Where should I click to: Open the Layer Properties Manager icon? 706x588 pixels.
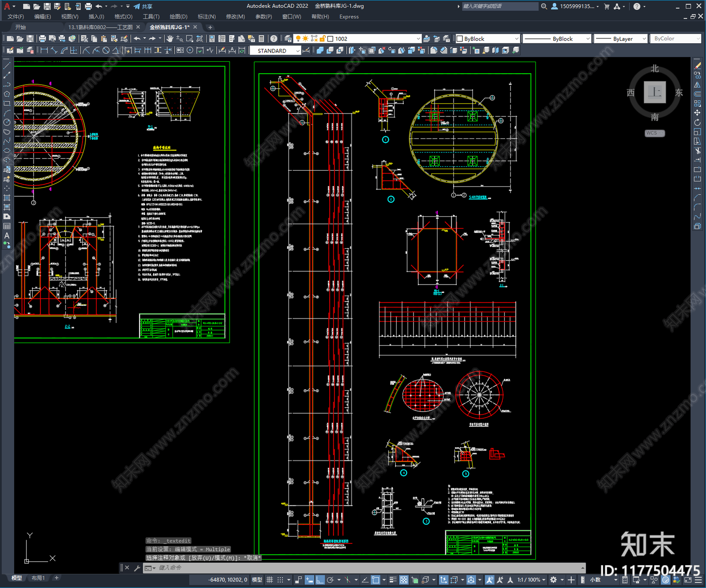point(288,39)
